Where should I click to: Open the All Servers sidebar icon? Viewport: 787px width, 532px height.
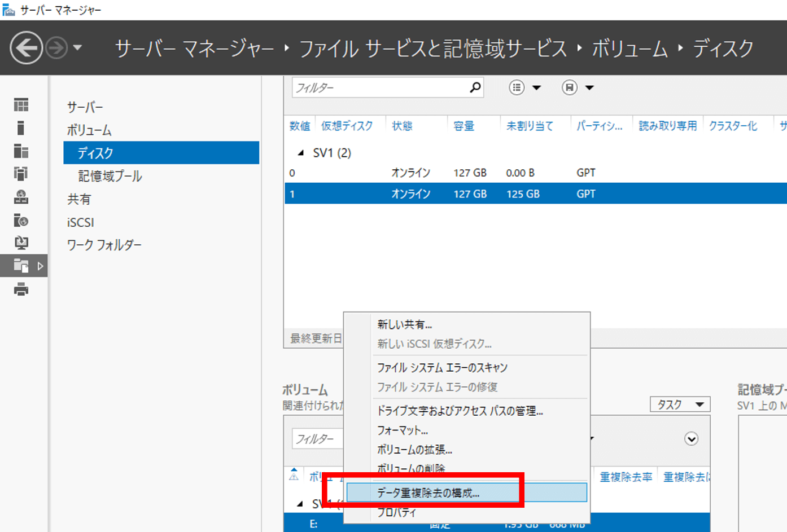(x=21, y=151)
